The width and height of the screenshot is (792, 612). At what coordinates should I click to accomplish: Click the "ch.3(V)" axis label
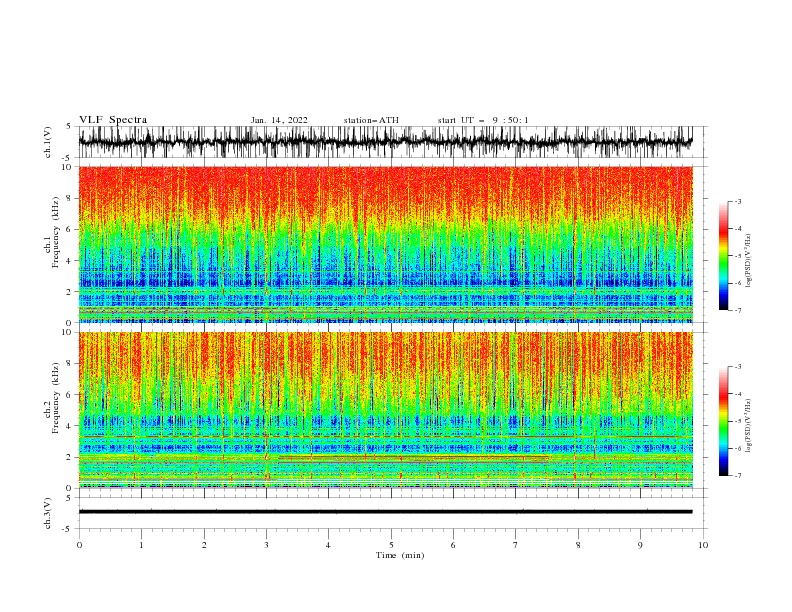48,513
